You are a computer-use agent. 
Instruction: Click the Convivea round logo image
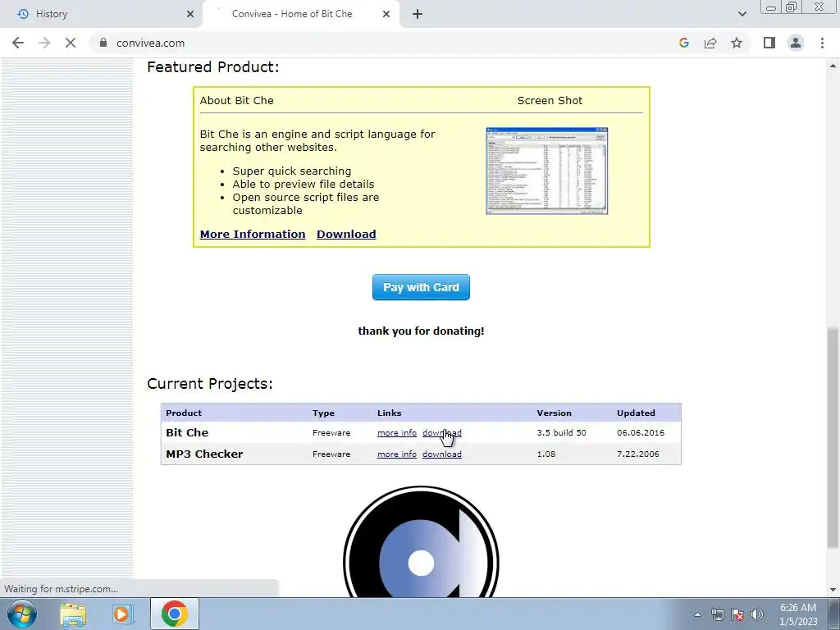[x=421, y=541]
